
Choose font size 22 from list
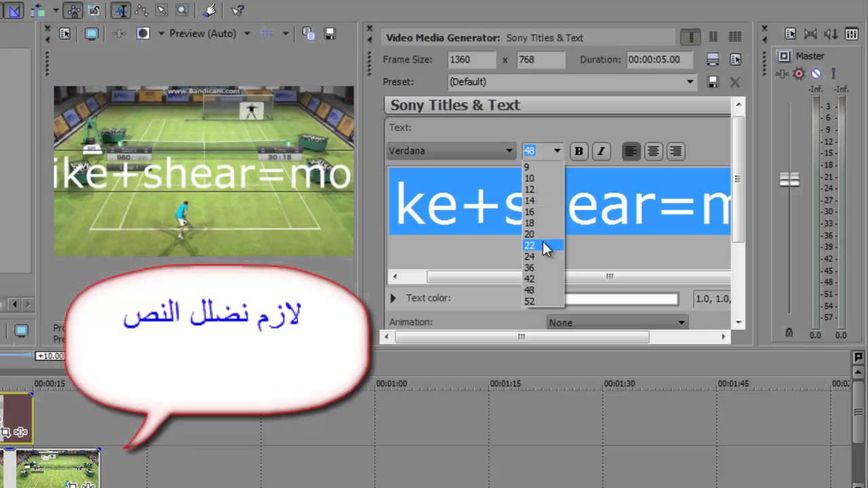[x=542, y=245]
